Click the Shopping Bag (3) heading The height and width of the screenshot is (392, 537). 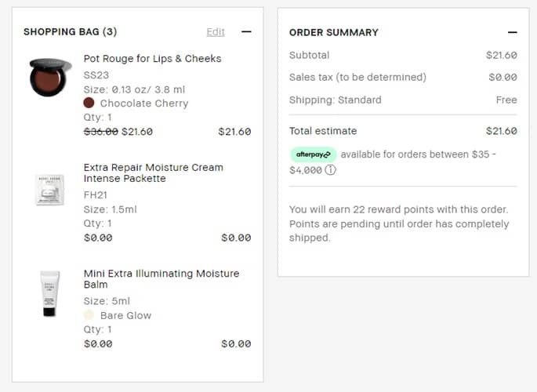[x=70, y=32]
